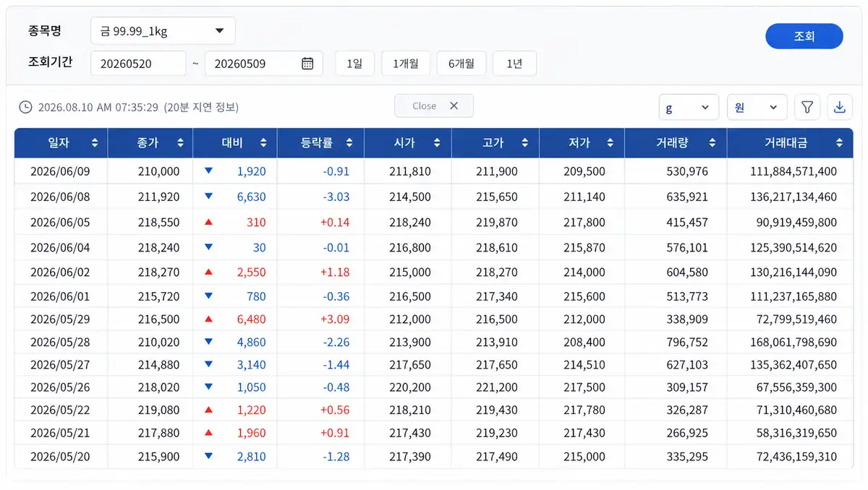Viewport: 868px width, 490px height.
Task: Sort by the 일자 column
Action: point(95,143)
